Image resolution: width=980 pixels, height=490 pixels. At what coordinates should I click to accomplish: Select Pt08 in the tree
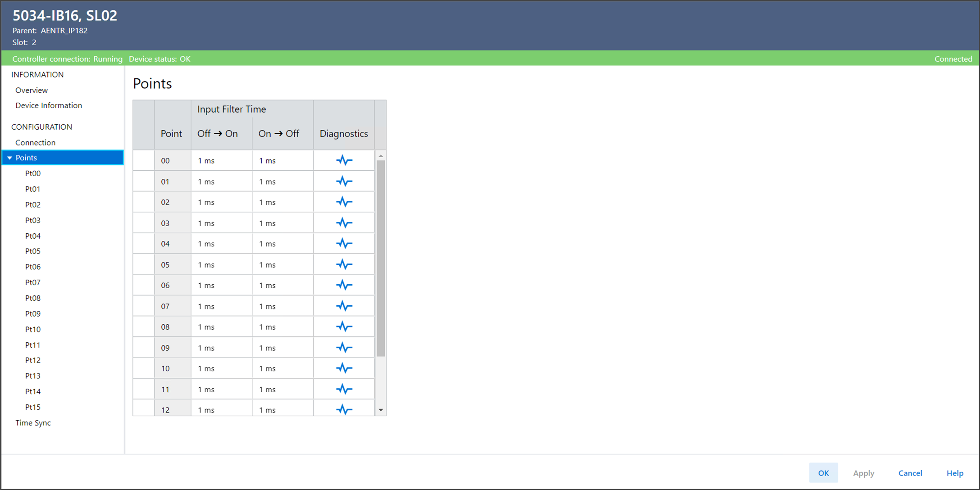(33, 298)
